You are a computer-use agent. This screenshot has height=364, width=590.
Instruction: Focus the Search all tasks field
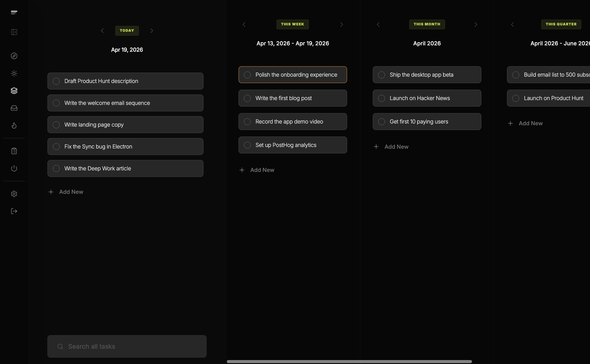point(127,346)
